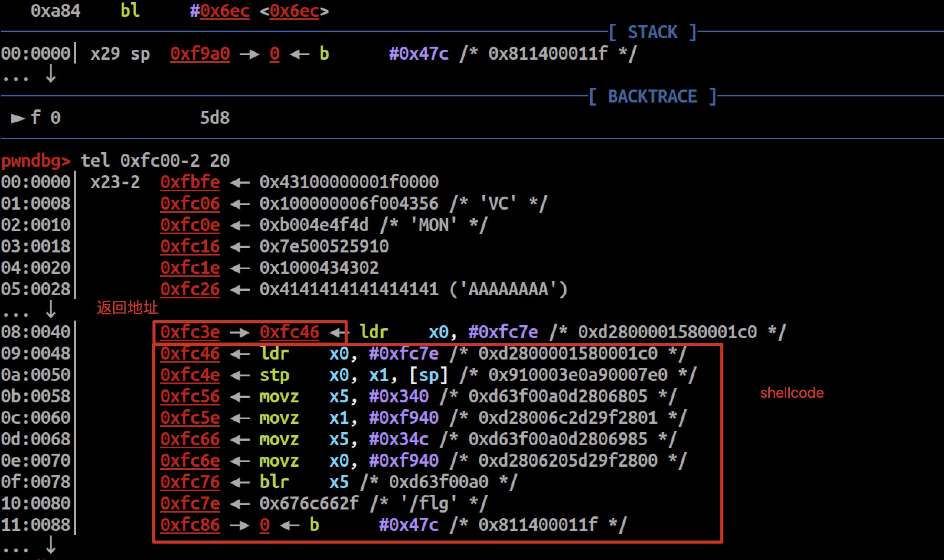Click the 0xfc86 address link
Viewport: 944px width, 560px height.
coord(190,525)
